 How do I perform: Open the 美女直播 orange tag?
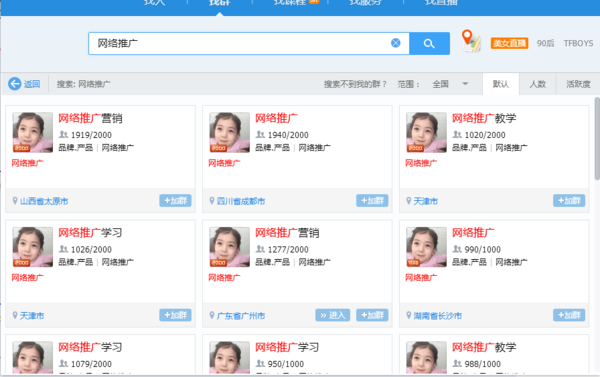[509, 43]
